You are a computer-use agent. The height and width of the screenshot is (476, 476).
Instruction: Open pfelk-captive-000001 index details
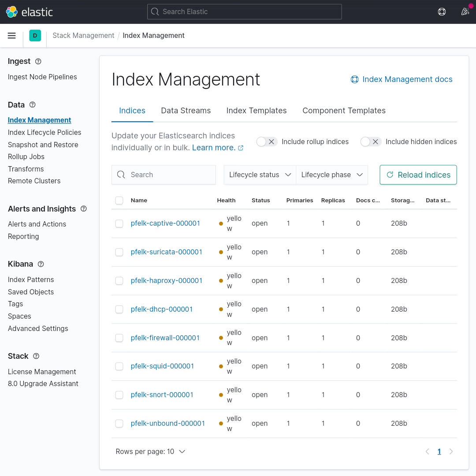click(x=165, y=223)
